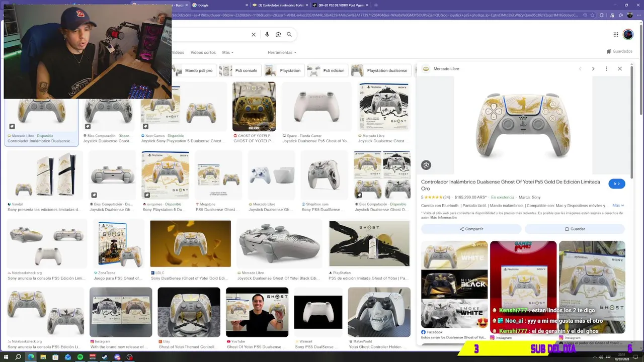The width and height of the screenshot is (644, 362).
Task: Open the Más información link
Action: pos(443,218)
